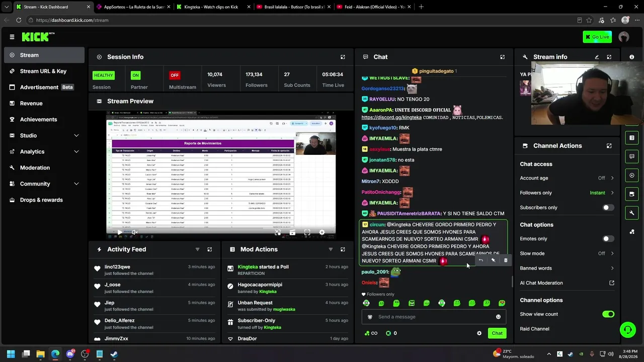Open the wrench widget in right sidebar
This screenshot has height=362, width=644.
632,213
